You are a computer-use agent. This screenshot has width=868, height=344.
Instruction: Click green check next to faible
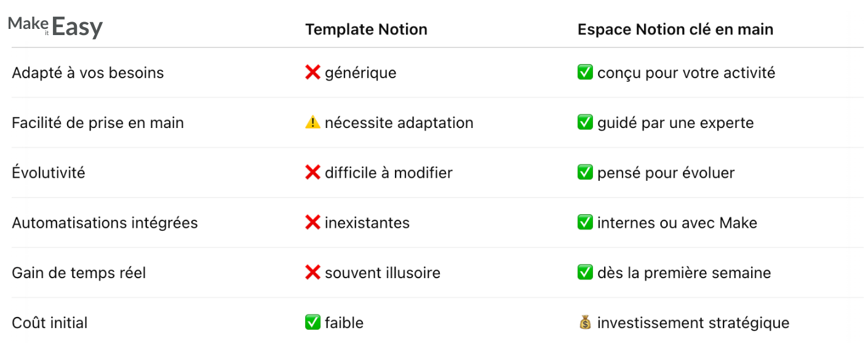click(x=313, y=322)
